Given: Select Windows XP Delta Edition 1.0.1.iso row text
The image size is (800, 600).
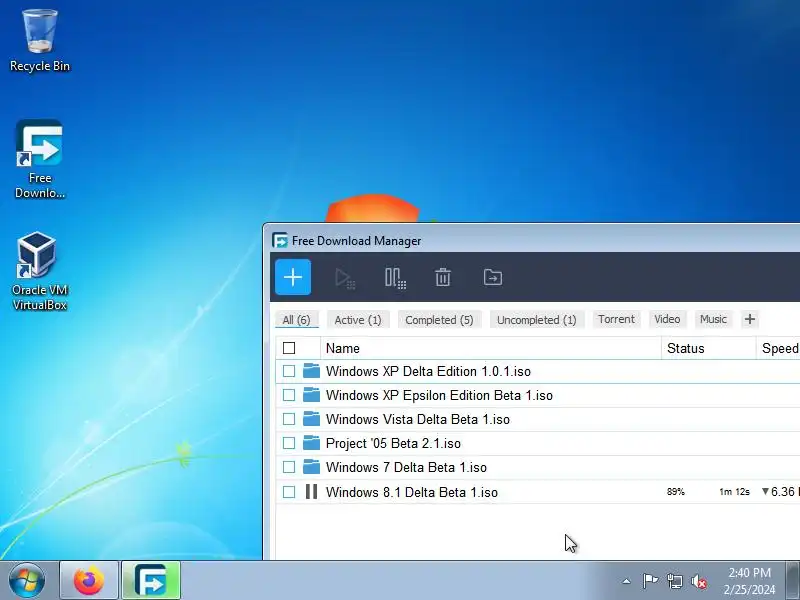Looking at the screenshot, I should click(x=428, y=371).
